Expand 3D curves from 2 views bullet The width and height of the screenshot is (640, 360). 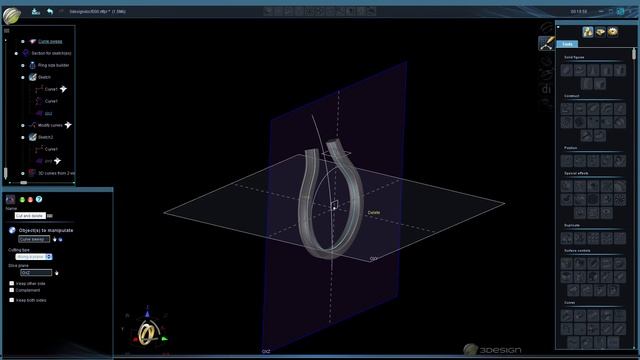[23, 173]
